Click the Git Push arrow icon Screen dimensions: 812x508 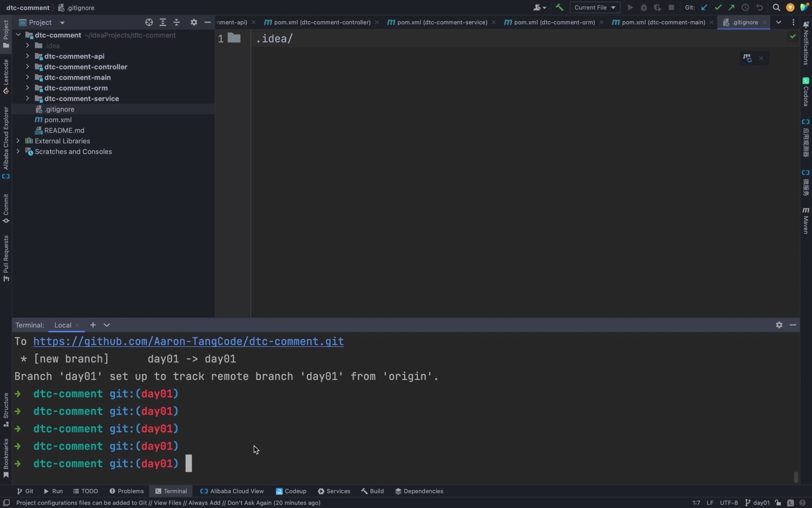[x=731, y=8]
